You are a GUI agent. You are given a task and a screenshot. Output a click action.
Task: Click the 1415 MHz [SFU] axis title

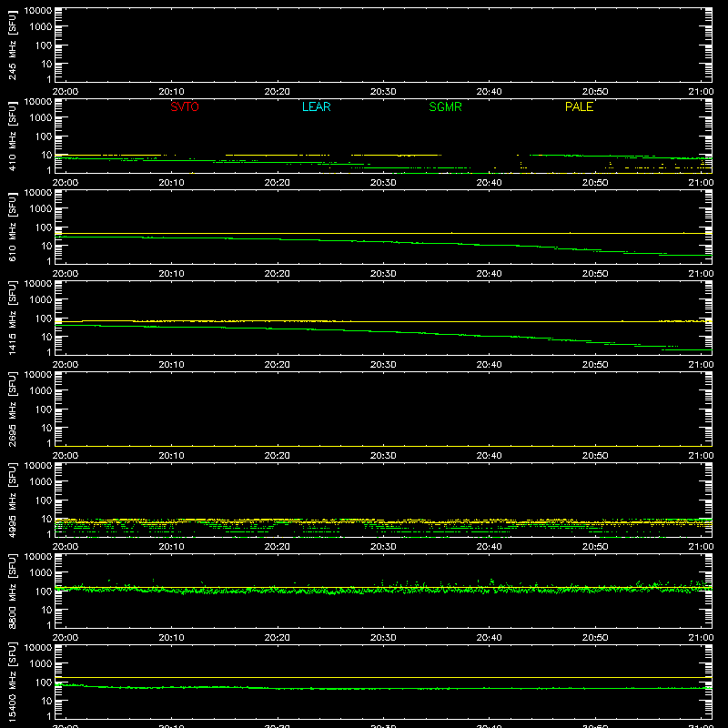coord(13,318)
